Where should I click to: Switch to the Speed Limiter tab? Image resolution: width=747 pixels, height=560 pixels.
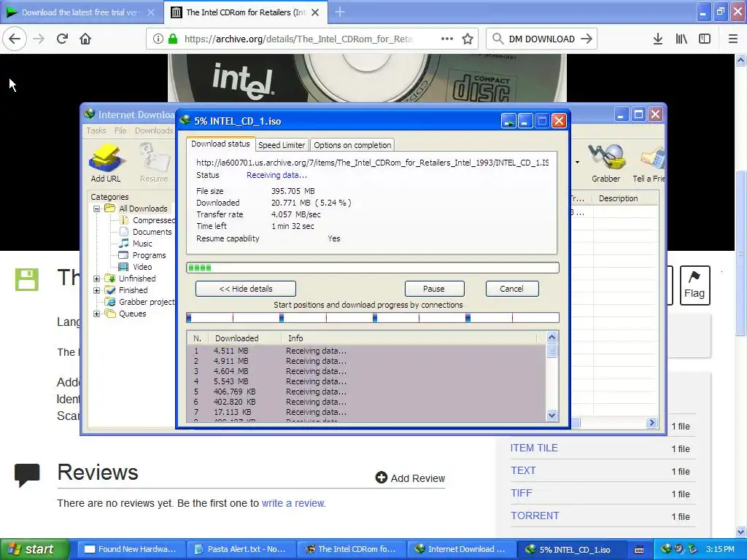click(282, 145)
